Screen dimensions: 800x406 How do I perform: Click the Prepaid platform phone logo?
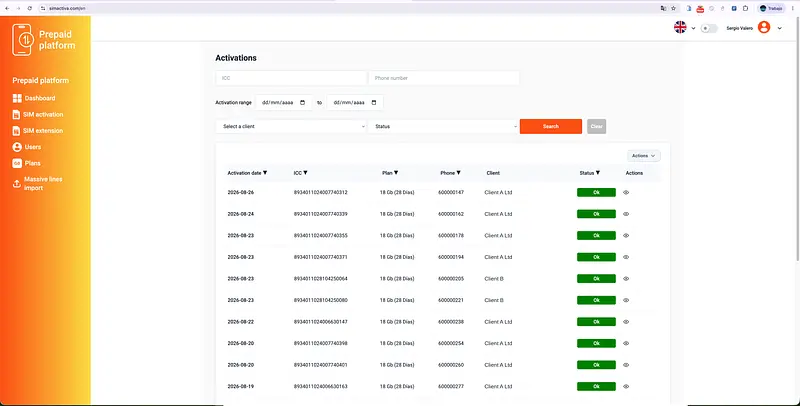pos(22,40)
